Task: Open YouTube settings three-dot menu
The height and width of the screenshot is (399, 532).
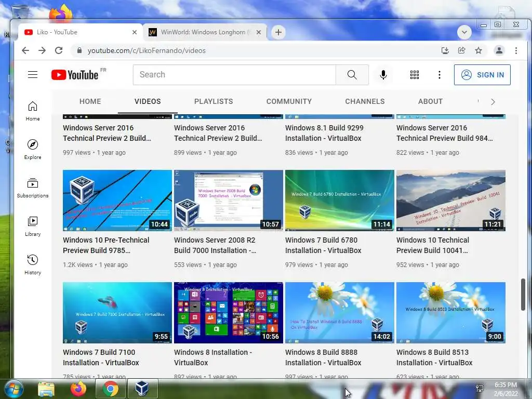Action: (x=440, y=75)
